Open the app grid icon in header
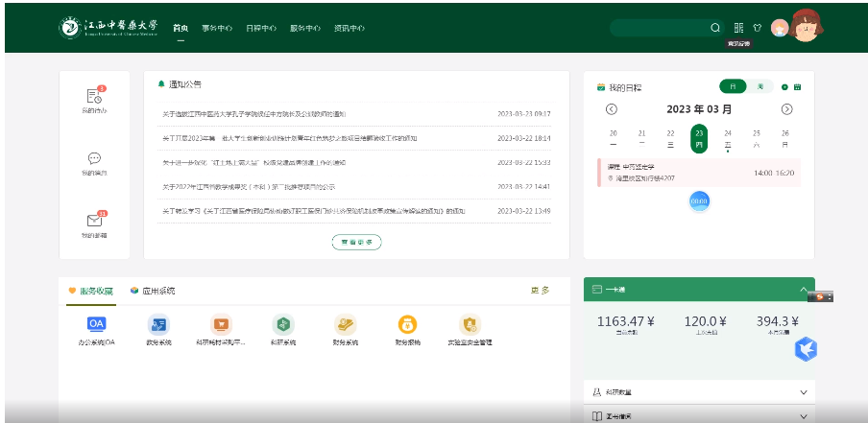The image size is (868, 423). [738, 28]
